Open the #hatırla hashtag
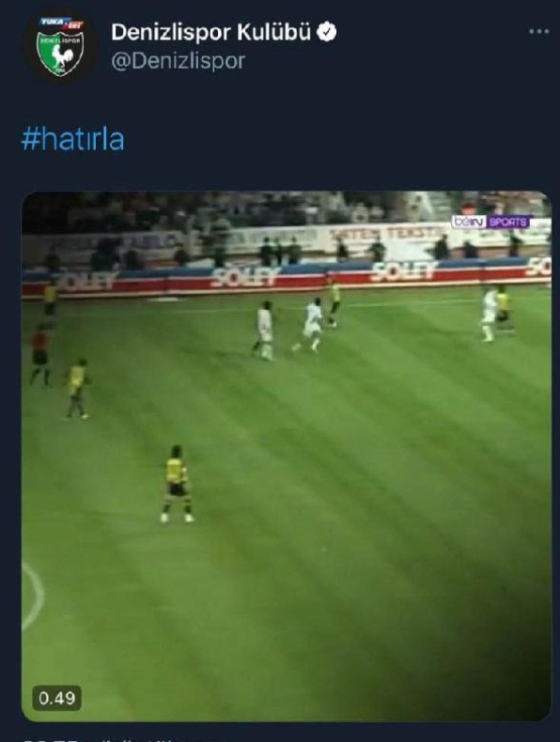Viewport: 560px width, 742px height. (73, 140)
